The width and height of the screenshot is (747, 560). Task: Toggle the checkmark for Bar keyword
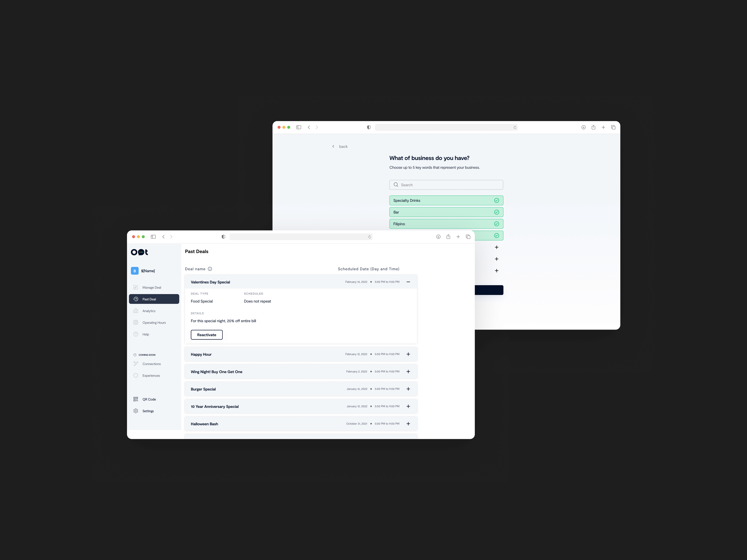click(x=496, y=212)
